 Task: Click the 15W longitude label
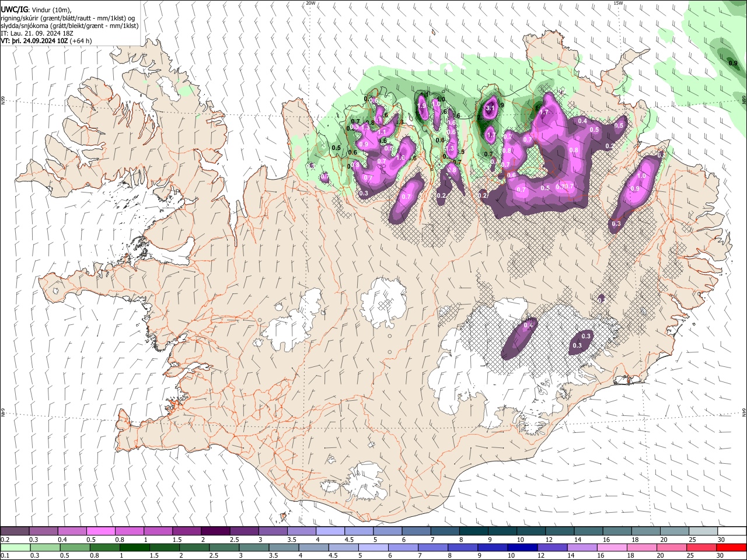[618, 3]
